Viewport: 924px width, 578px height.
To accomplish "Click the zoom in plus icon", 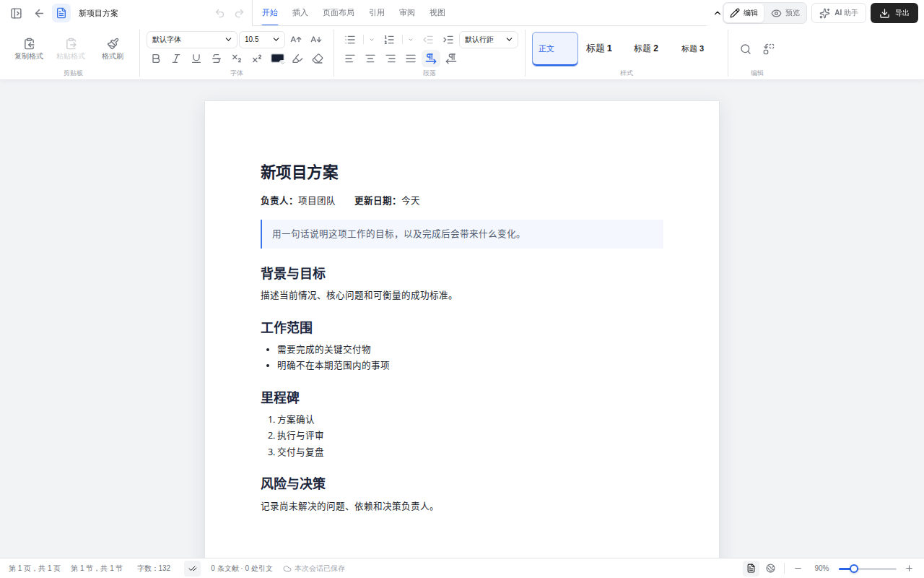I will coord(909,569).
